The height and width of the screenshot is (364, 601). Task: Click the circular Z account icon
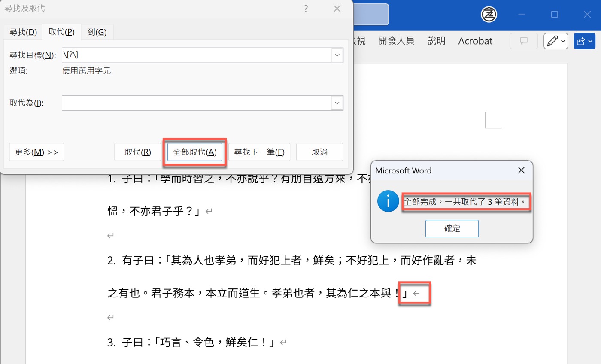489,15
